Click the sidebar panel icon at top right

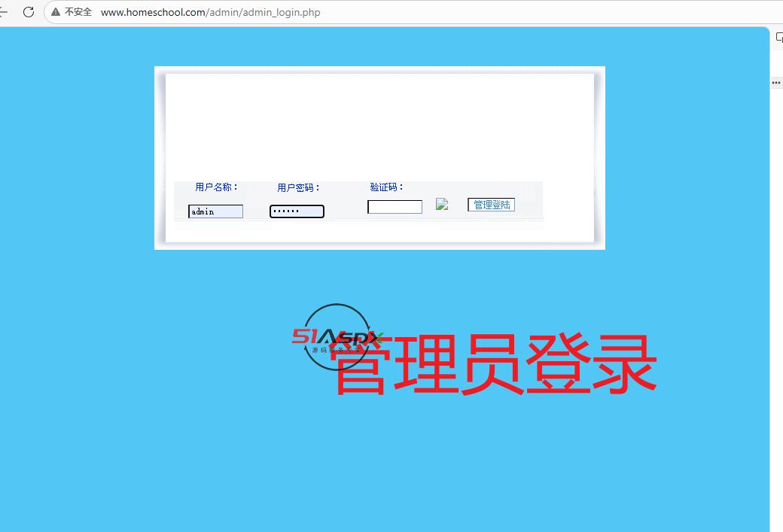tap(779, 38)
